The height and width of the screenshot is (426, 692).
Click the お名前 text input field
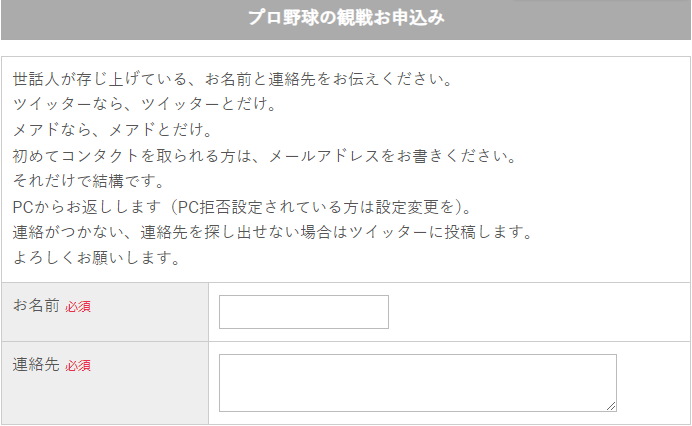click(304, 312)
